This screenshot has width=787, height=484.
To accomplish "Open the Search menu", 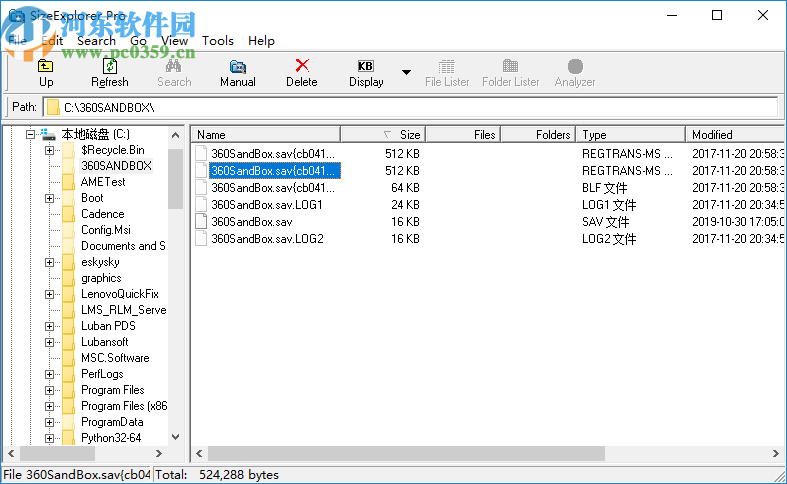I will pos(96,41).
